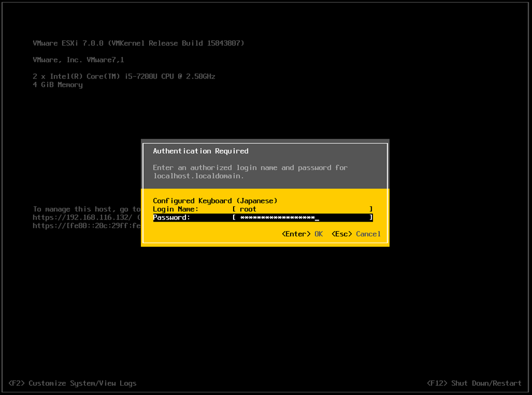Select the VMware ESXi 7.0.0 build text
The image size is (532, 395).
click(138, 43)
